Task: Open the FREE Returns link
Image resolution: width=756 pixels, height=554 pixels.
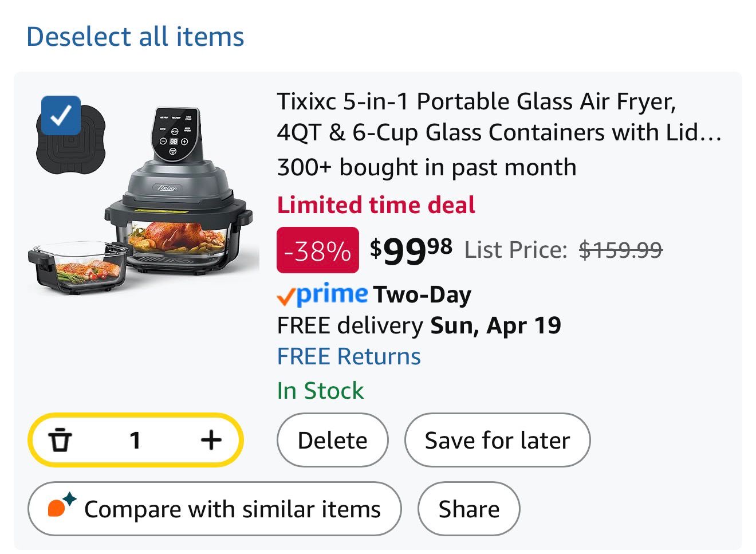Action: [349, 356]
